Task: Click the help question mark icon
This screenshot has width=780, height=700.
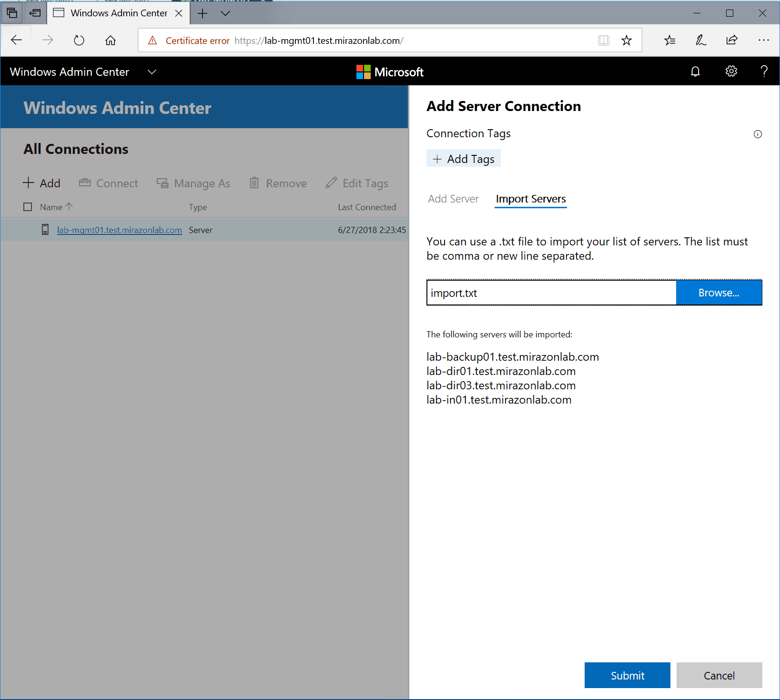Action: click(764, 71)
